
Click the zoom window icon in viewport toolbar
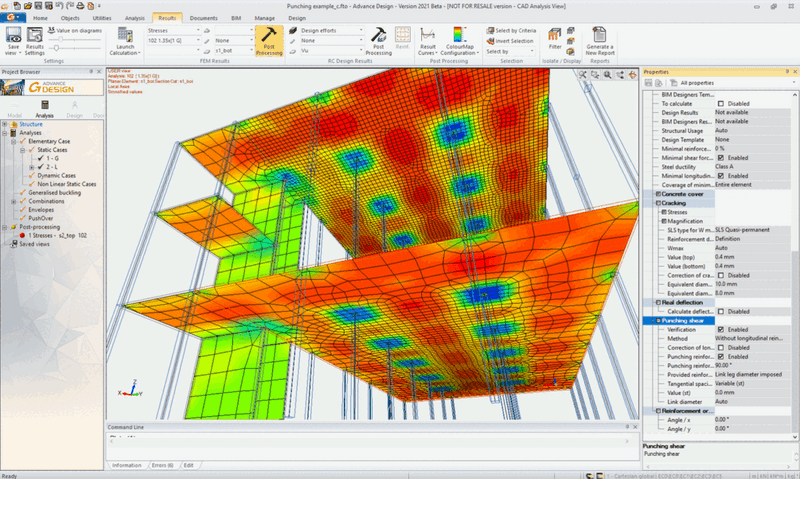(x=595, y=75)
